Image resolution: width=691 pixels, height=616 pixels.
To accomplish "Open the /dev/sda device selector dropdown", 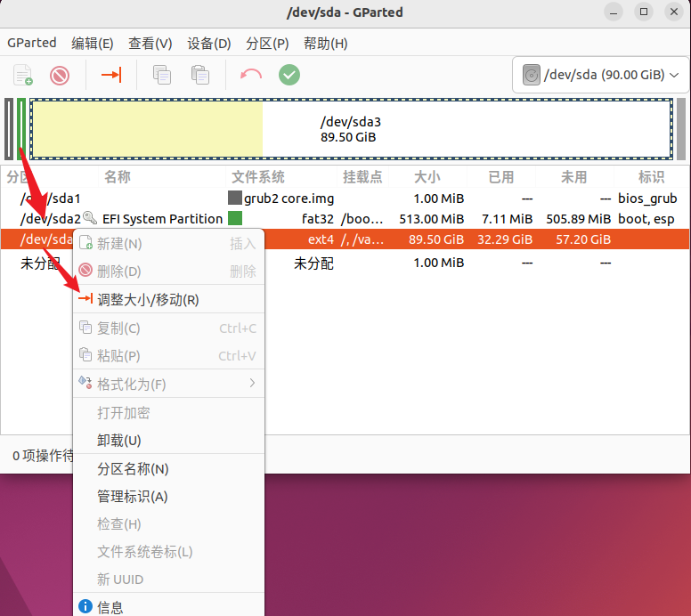I will pos(601,76).
